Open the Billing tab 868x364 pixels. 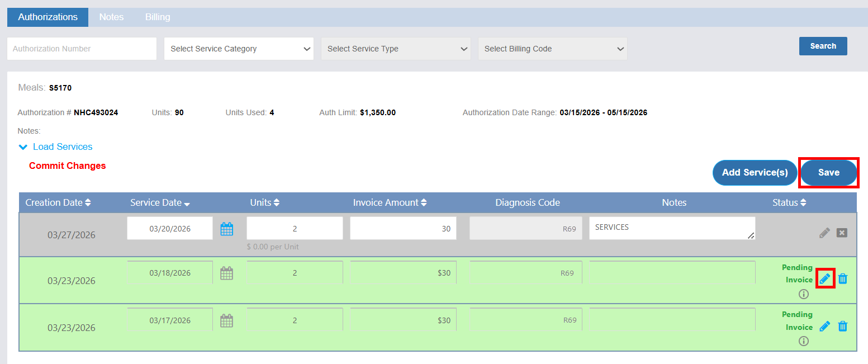coord(158,17)
